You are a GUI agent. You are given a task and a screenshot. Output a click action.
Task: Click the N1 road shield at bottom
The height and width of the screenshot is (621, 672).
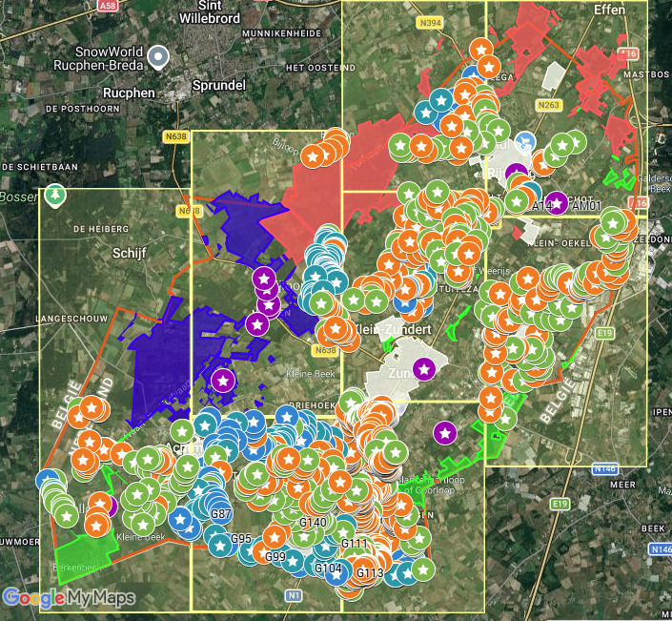tap(294, 595)
